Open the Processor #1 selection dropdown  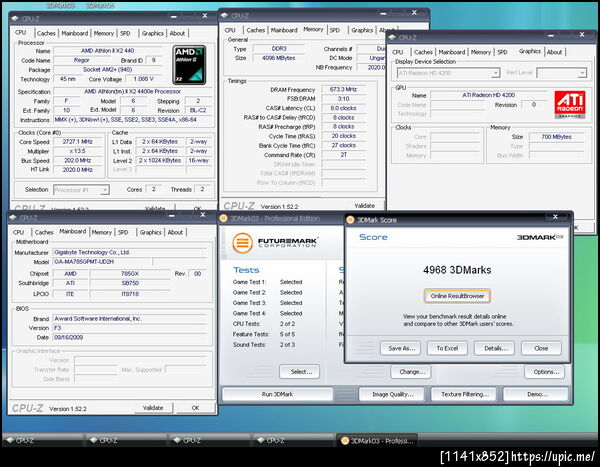pos(82,190)
